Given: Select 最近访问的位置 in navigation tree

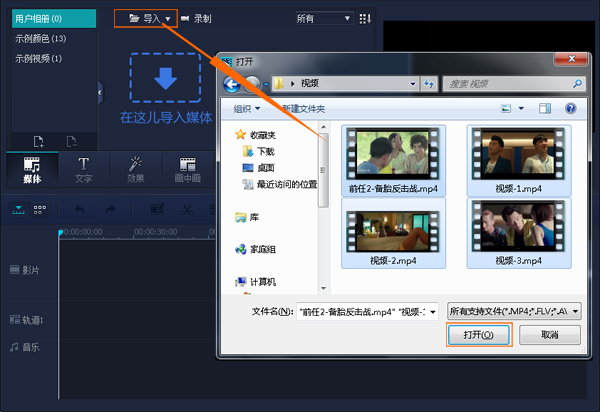Looking at the screenshot, I should click(280, 184).
